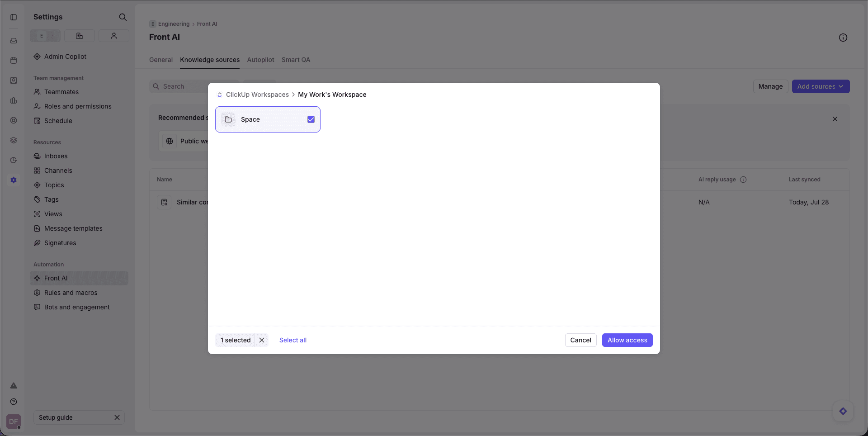Select the E workspace settings tab
This screenshot has height=436, width=868.
pyautogui.click(x=45, y=36)
